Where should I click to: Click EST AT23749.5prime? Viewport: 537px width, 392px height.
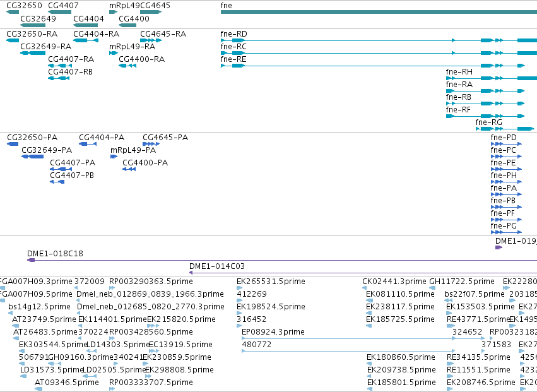(x=44, y=319)
